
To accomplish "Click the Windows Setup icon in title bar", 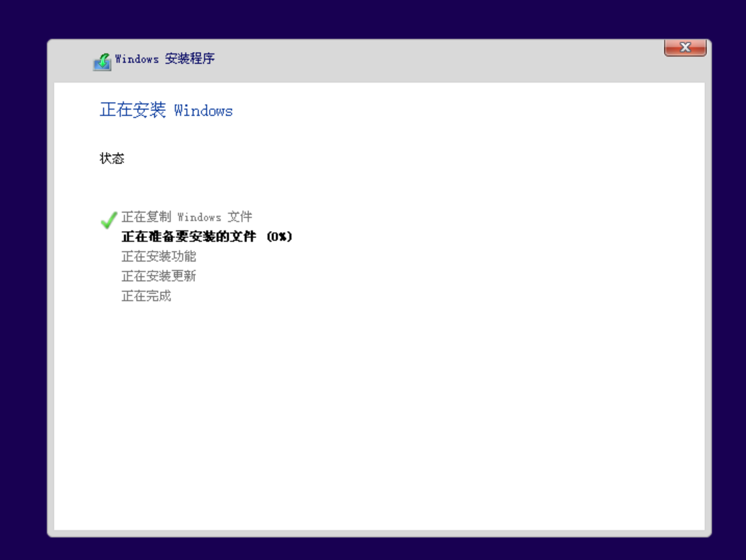I will (102, 61).
